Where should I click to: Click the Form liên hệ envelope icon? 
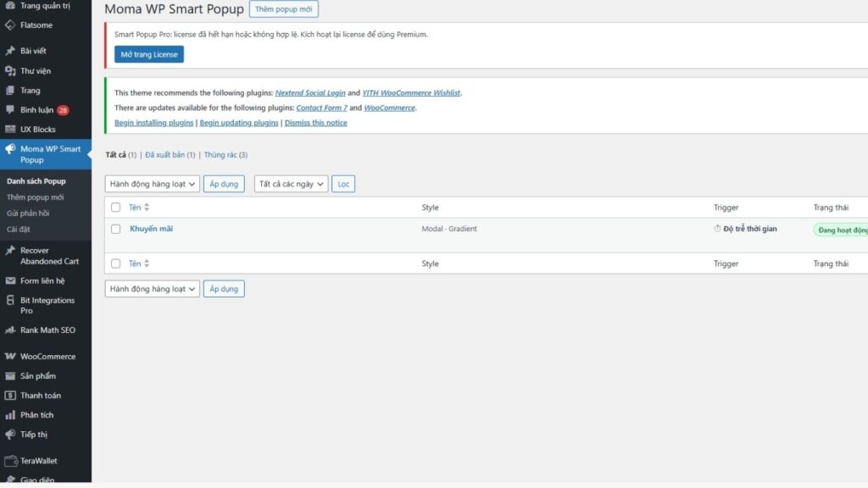tap(10, 280)
